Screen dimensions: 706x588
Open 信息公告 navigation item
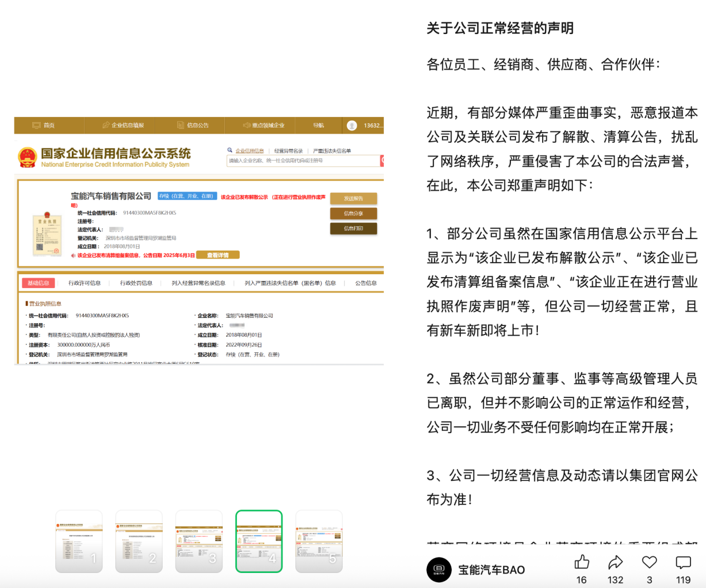coord(193,125)
